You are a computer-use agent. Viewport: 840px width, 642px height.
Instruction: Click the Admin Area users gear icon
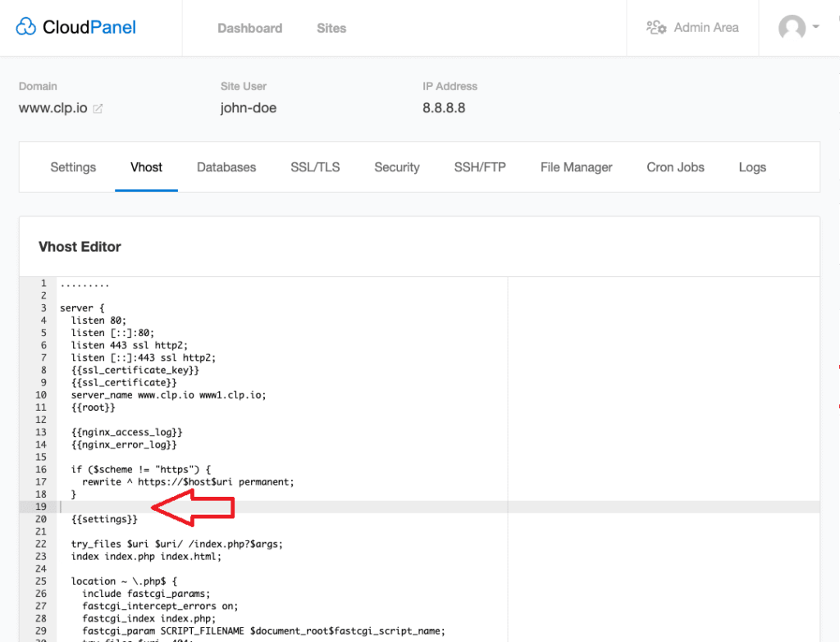(656, 28)
